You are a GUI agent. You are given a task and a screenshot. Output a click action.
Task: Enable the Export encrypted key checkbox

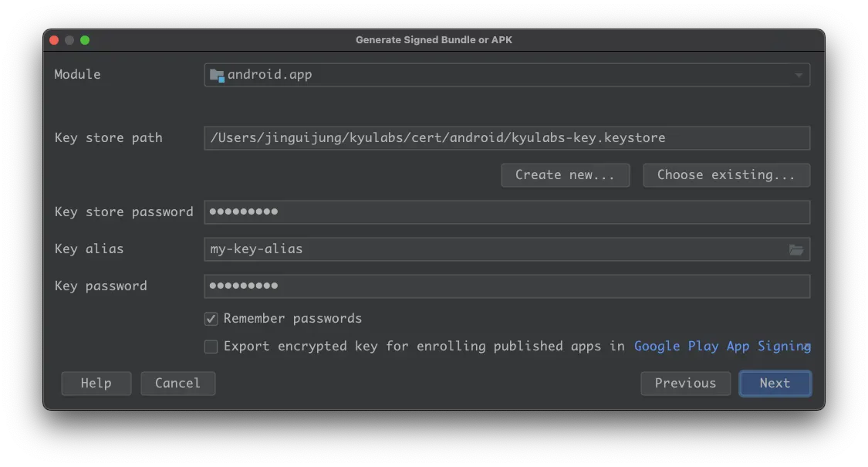[211, 347]
